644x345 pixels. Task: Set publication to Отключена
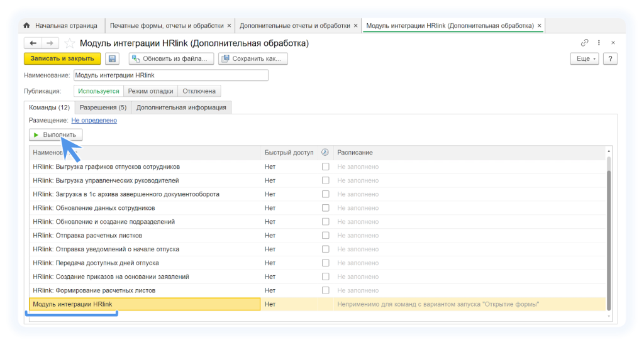(199, 91)
